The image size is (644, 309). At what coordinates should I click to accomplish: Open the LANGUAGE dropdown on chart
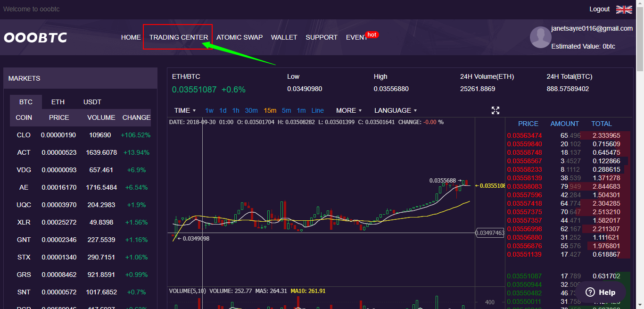396,110
